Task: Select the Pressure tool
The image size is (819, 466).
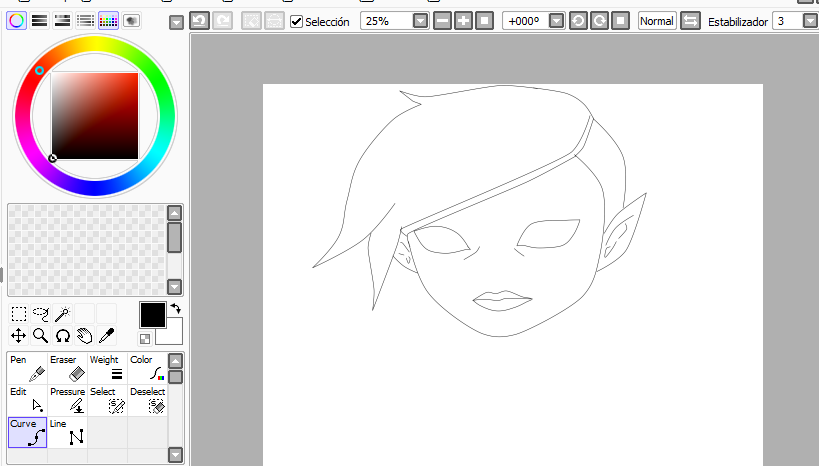Action: 67,400
